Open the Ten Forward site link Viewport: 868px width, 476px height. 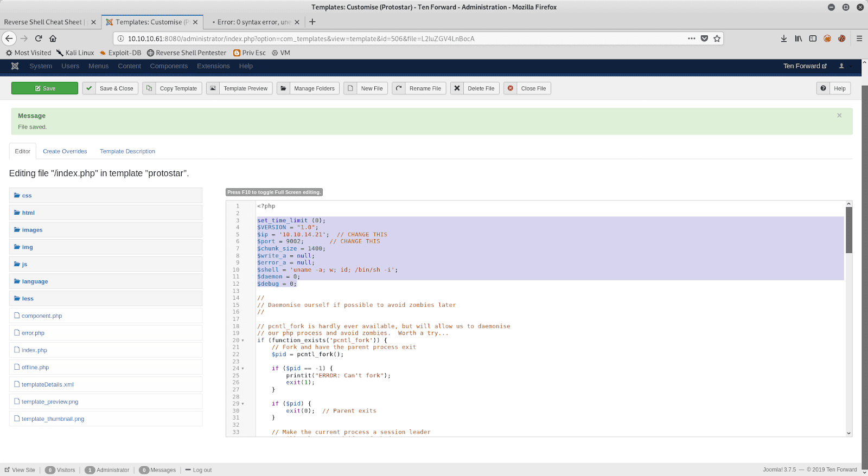pos(805,66)
